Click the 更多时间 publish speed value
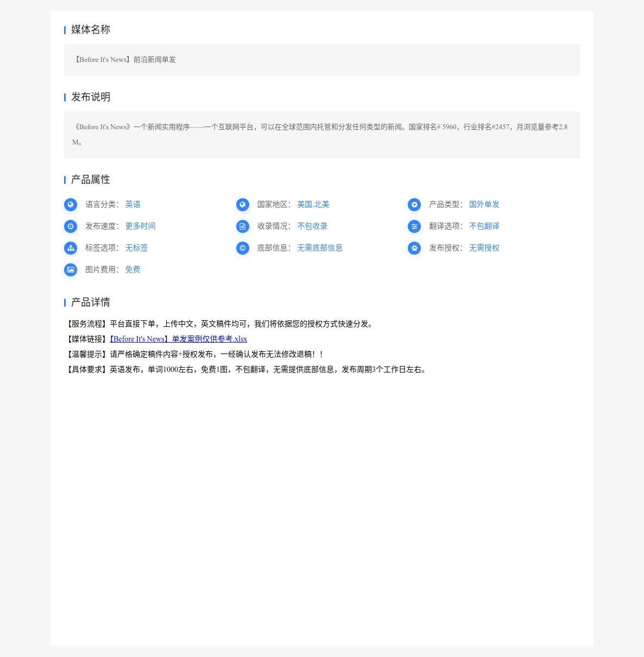 141,226
